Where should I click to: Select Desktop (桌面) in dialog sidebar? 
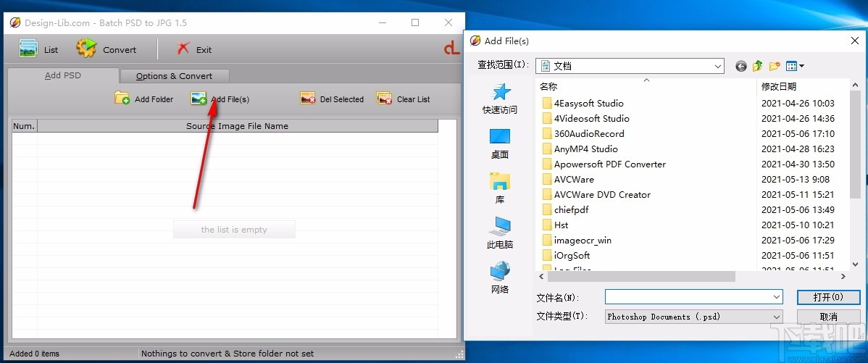500,144
